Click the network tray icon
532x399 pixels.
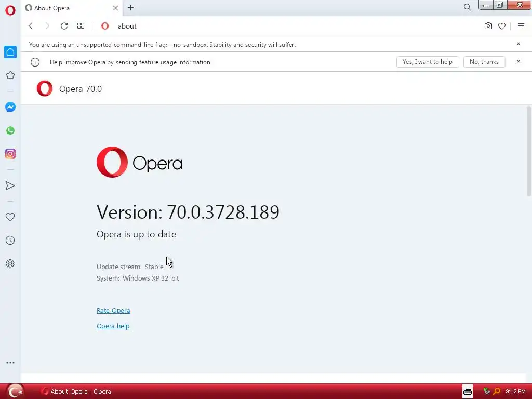[x=487, y=391]
